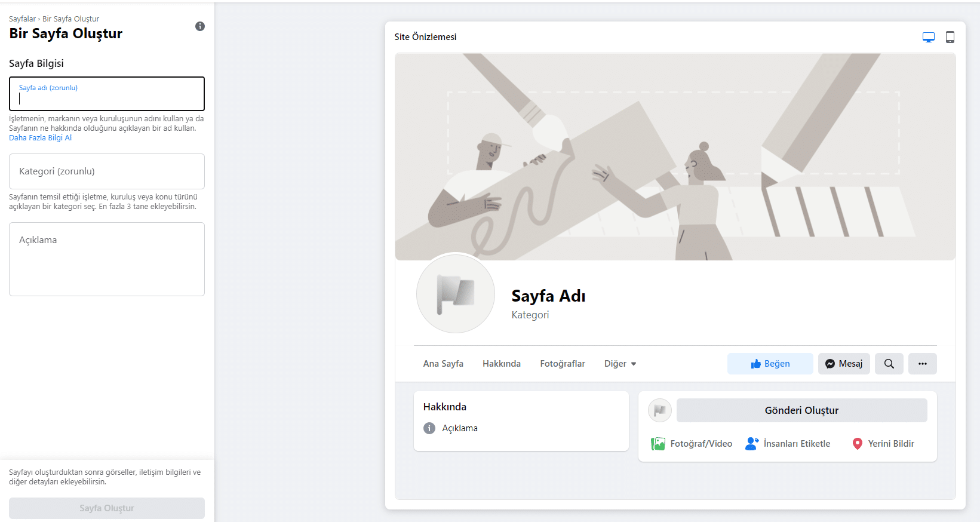Viewport: 980px width, 522px height.
Task: Expand the Diğer dropdown menu
Action: 620,364
